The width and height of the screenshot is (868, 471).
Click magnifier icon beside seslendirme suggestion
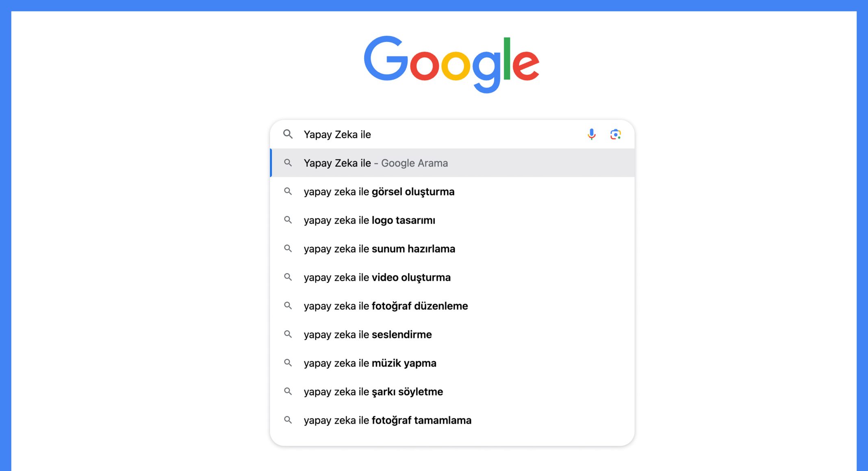[288, 334]
